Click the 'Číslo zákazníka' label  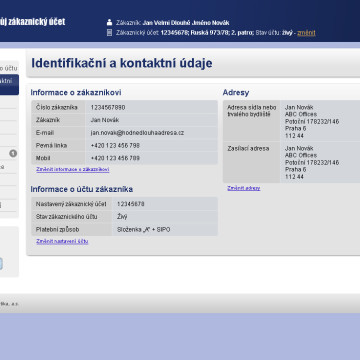[x=57, y=107]
